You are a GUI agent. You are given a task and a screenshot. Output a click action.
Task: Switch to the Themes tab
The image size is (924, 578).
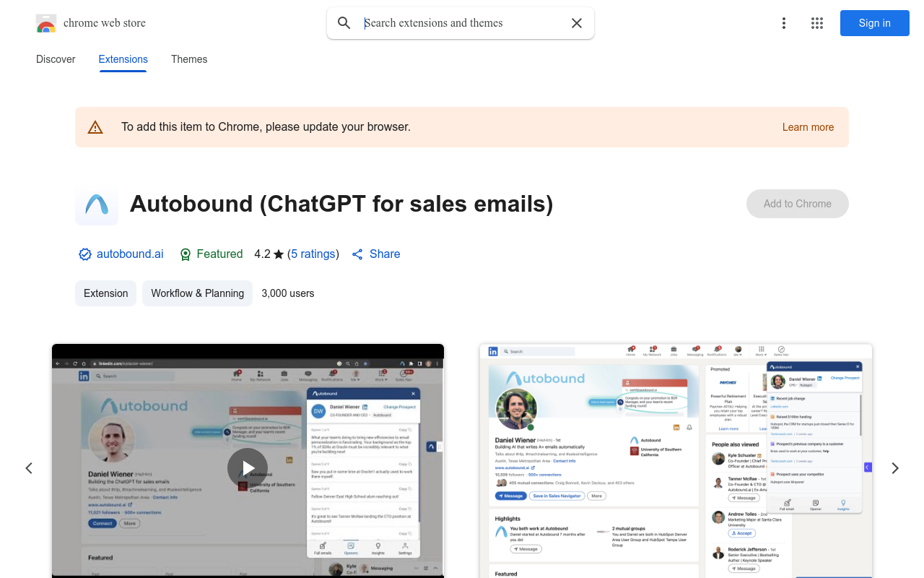[x=189, y=59]
